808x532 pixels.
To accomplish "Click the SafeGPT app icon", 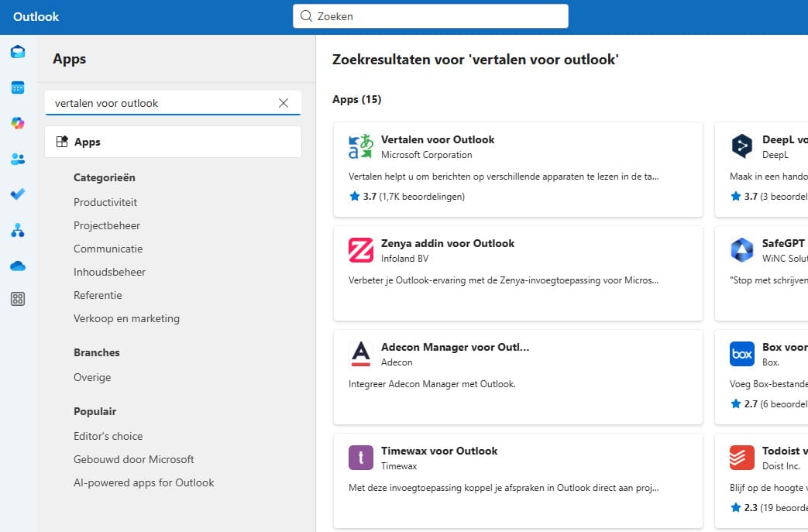I will (x=742, y=250).
